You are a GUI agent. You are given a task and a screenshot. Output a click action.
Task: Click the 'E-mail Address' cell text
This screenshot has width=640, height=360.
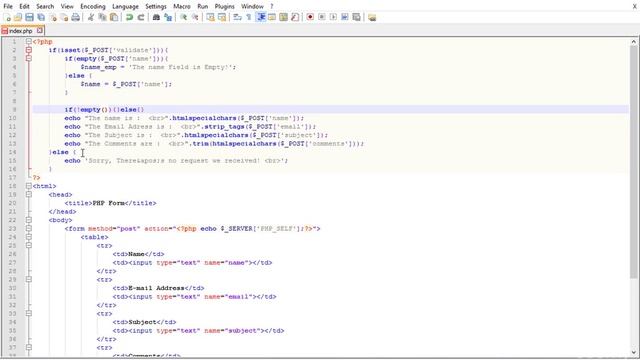tap(156, 288)
